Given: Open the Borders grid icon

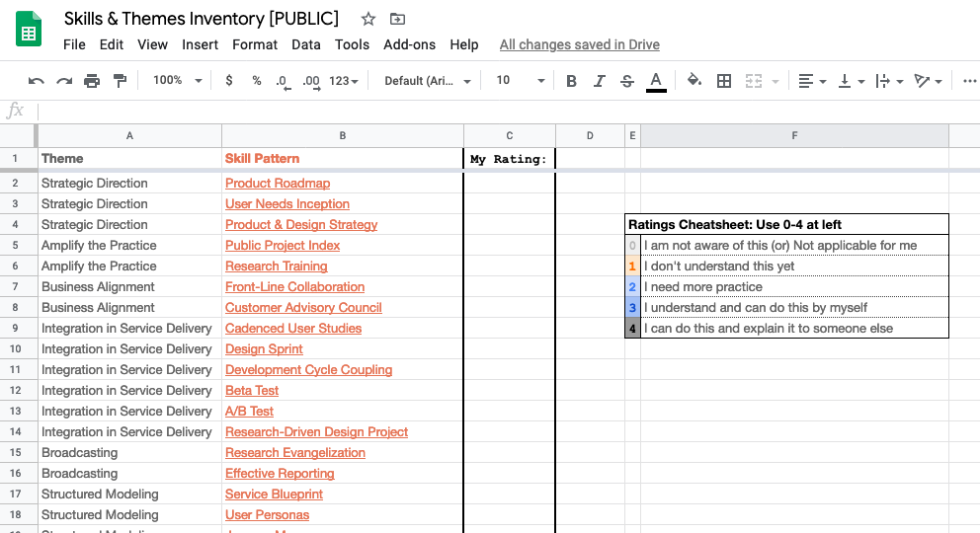Looking at the screenshot, I should click(x=724, y=81).
